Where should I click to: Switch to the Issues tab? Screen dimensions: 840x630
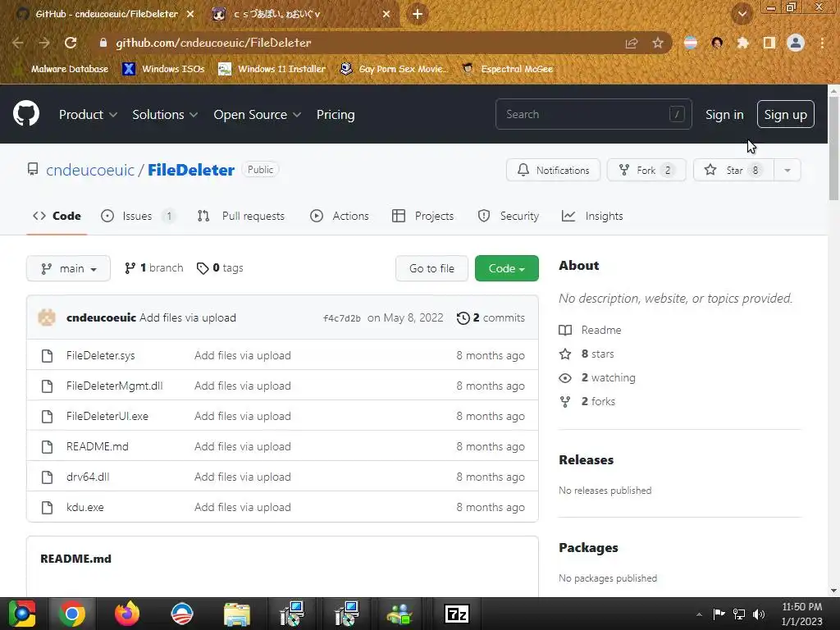[138, 217]
